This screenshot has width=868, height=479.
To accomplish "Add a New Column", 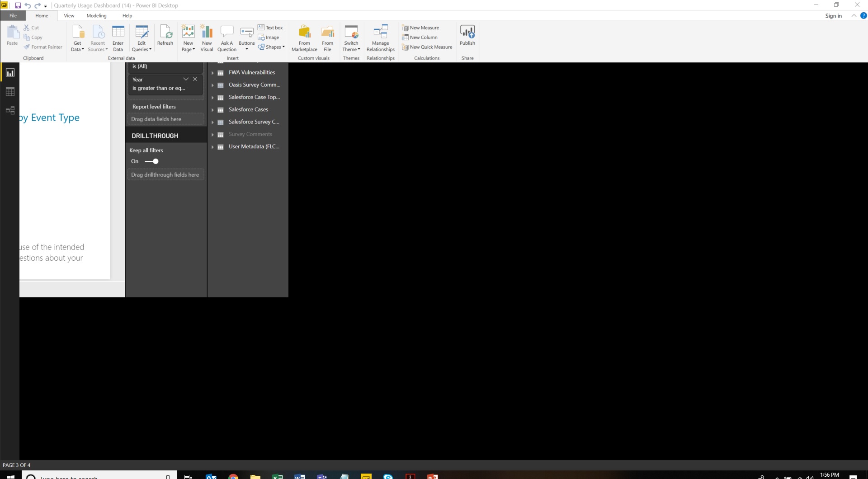I will pos(420,38).
